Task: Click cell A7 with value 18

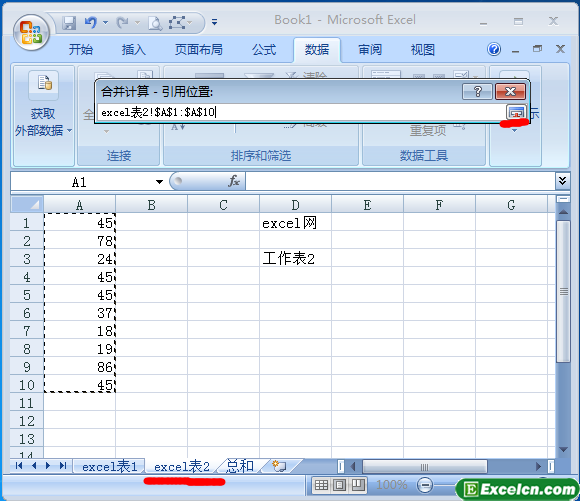Action: 80,331
